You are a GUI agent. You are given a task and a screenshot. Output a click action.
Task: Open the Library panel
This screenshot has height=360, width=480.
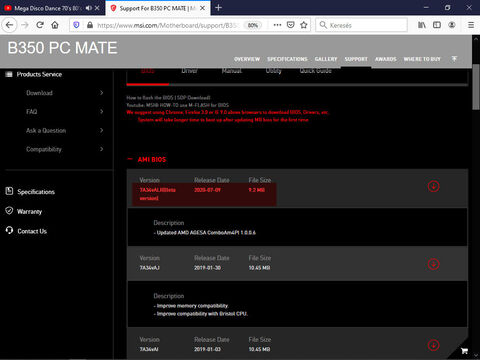point(422,25)
